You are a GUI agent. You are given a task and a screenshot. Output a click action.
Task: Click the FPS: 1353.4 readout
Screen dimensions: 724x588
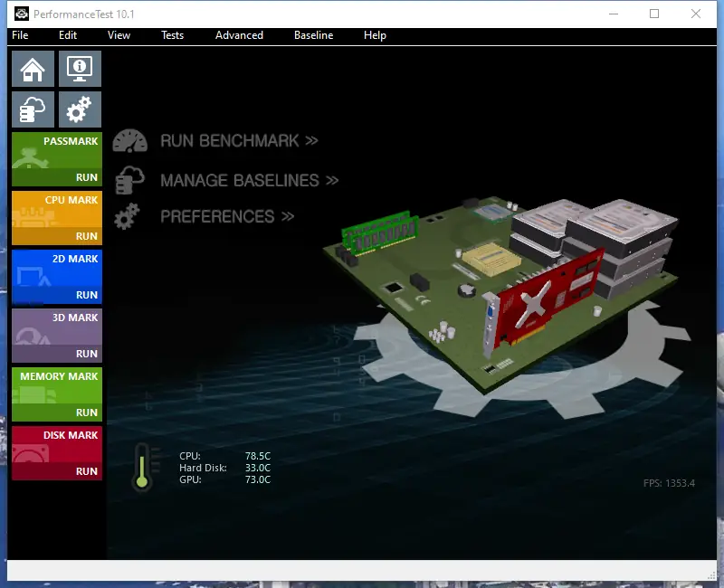(669, 483)
